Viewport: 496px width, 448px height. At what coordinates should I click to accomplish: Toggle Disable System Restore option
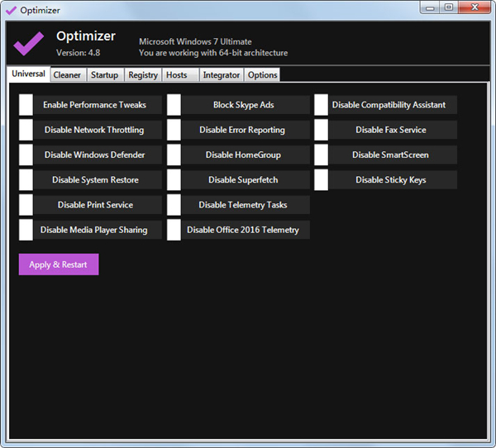pyautogui.click(x=26, y=179)
